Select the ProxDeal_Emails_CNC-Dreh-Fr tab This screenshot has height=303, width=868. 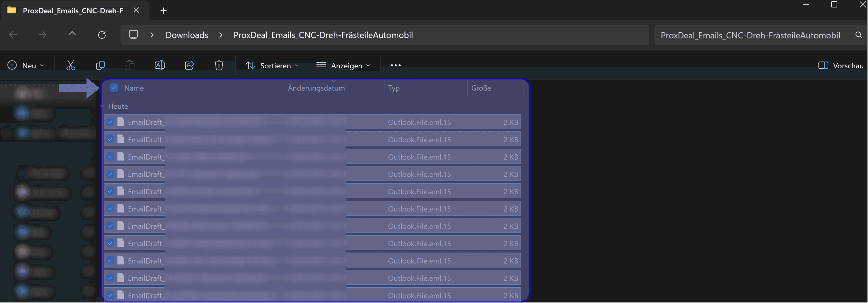click(x=73, y=10)
